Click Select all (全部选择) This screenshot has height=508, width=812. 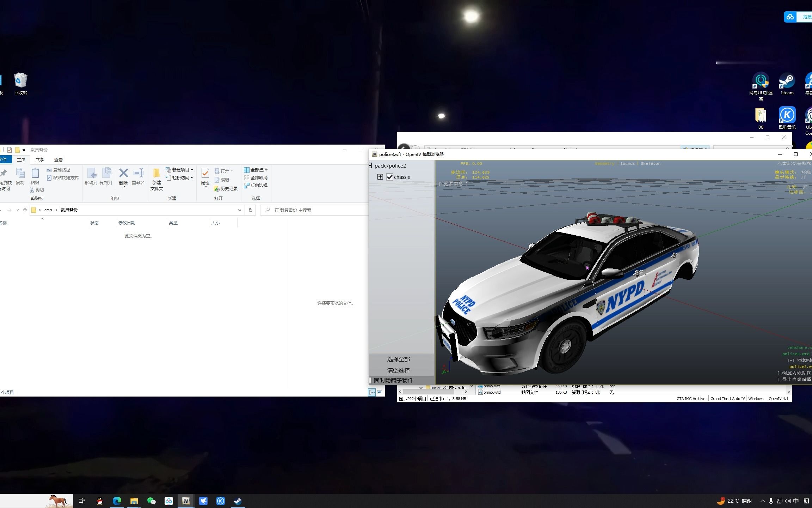pos(256,170)
